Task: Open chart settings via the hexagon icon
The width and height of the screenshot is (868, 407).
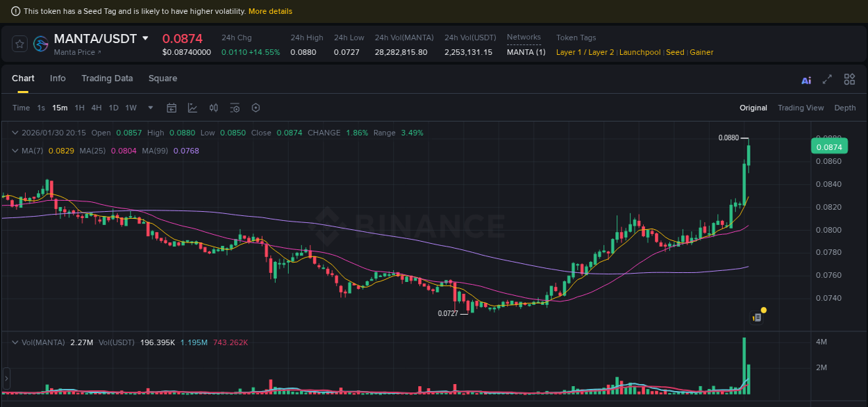Action: pyautogui.click(x=255, y=108)
